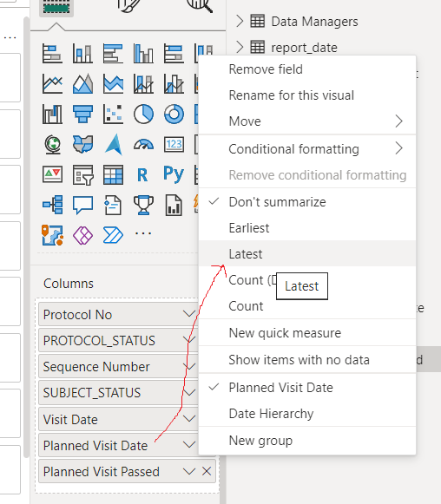Select the Clustered bar chart visual
This screenshot has height=504, width=441.
pos(113,54)
